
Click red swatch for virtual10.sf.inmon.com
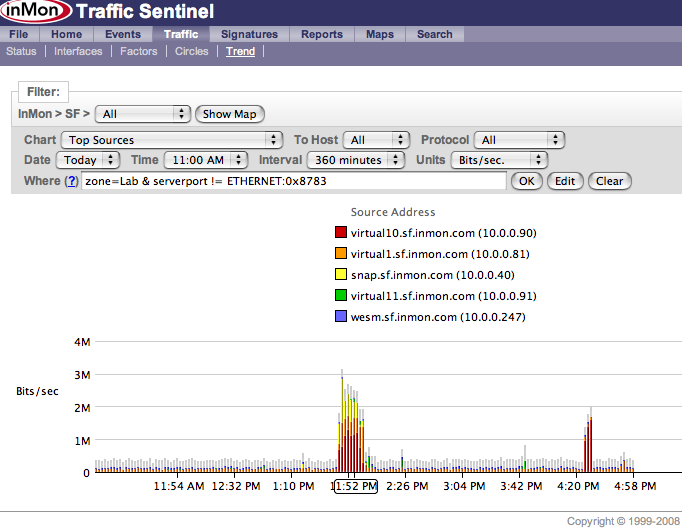coord(341,232)
